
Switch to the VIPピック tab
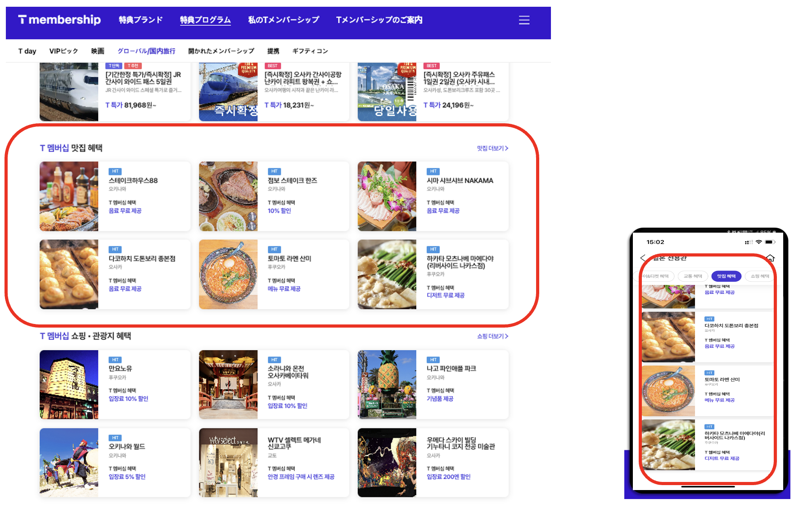(x=63, y=51)
